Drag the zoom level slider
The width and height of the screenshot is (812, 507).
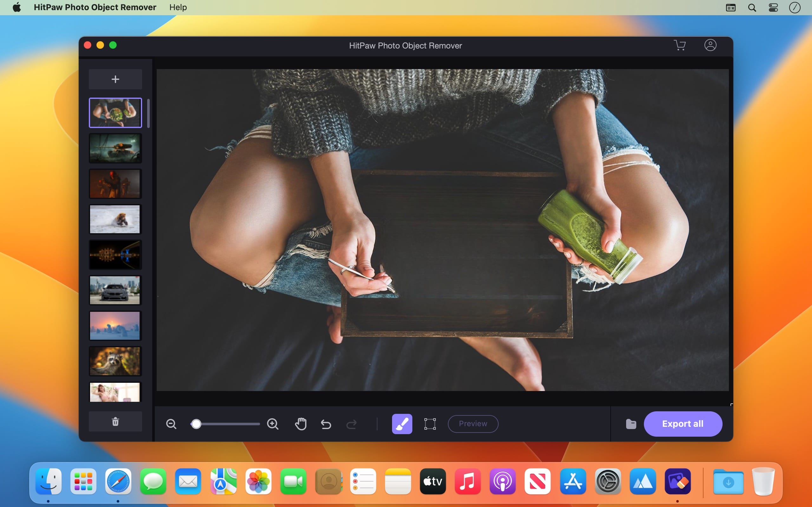click(196, 423)
